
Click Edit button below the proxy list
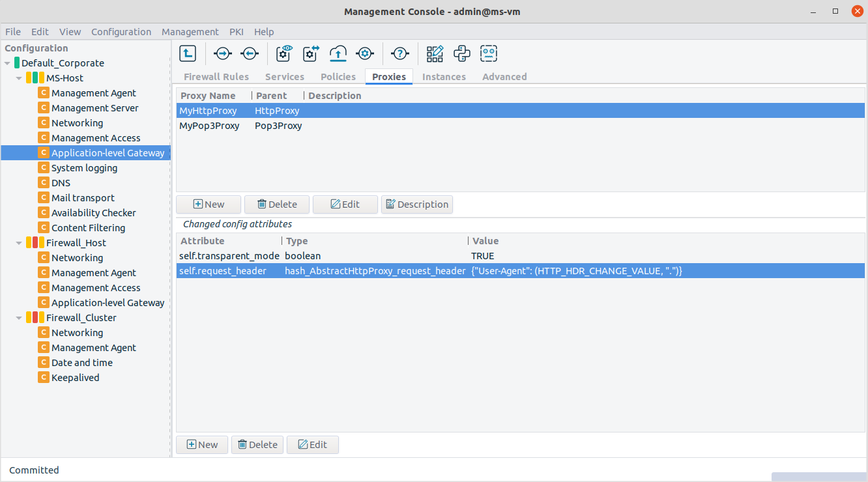(x=345, y=205)
